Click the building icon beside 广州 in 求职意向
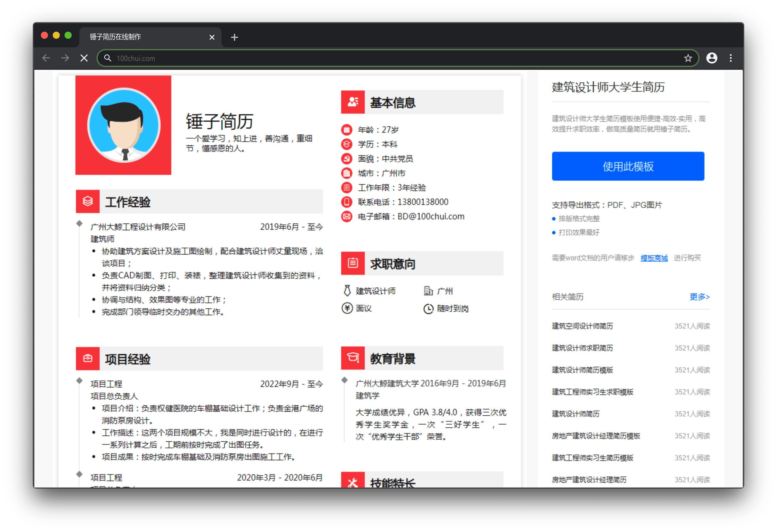The height and width of the screenshot is (532, 777). (428, 291)
